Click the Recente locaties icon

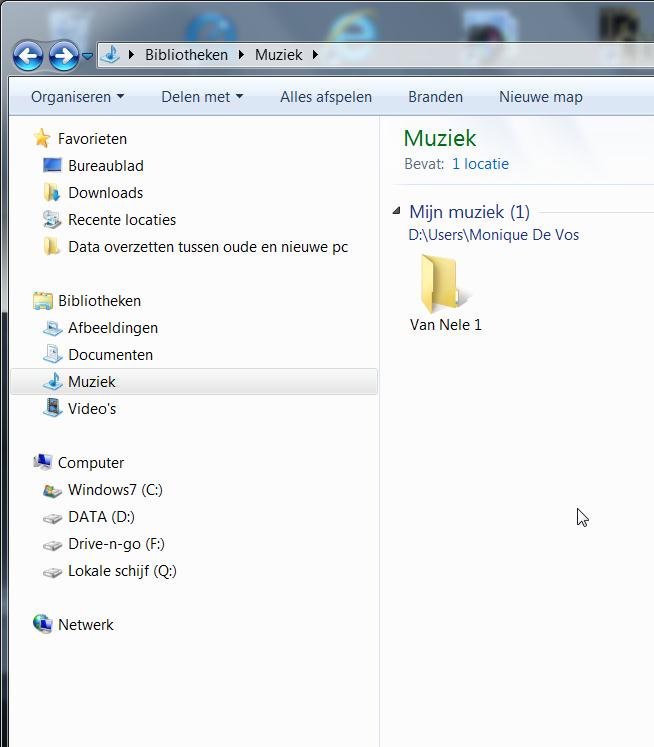click(52, 220)
